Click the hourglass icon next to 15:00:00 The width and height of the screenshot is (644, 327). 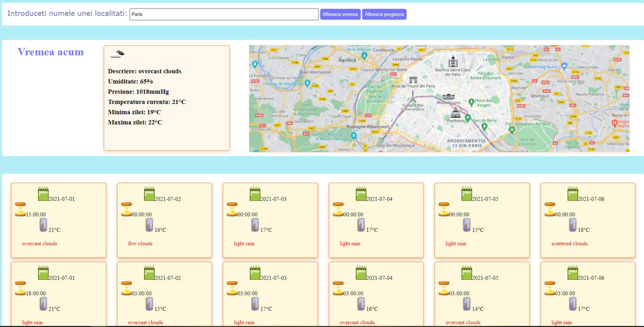click(x=20, y=209)
